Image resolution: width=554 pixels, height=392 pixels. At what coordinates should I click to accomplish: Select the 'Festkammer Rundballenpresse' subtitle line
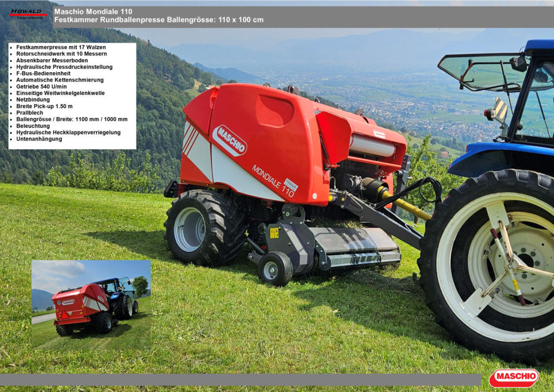pyautogui.click(x=159, y=20)
